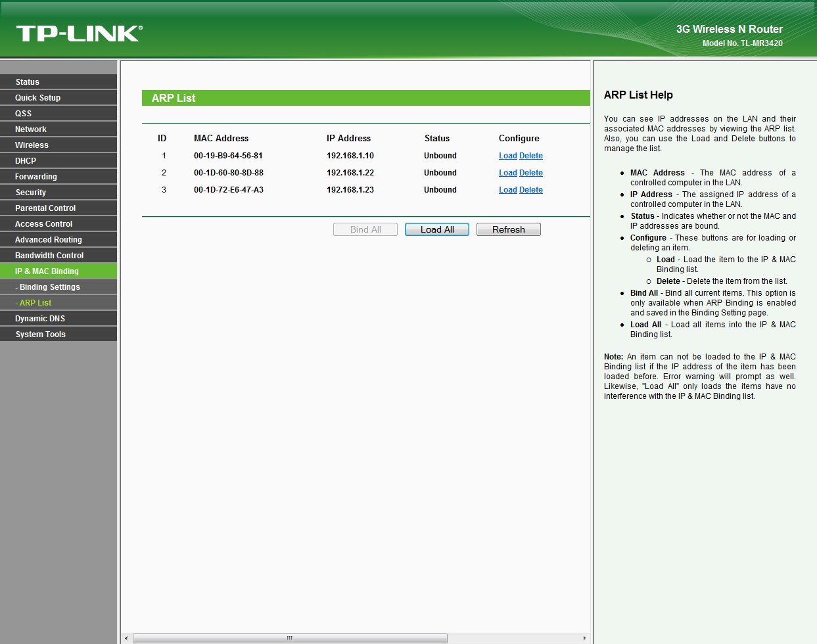Click the TP-LINK logo
Viewport: 817px width, 644px height.
tap(79, 34)
